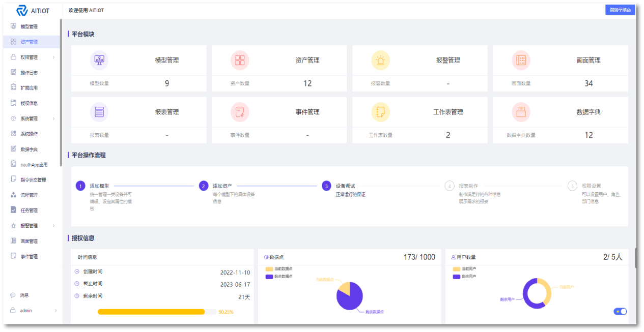Open the 资产管理 card title

click(x=307, y=60)
